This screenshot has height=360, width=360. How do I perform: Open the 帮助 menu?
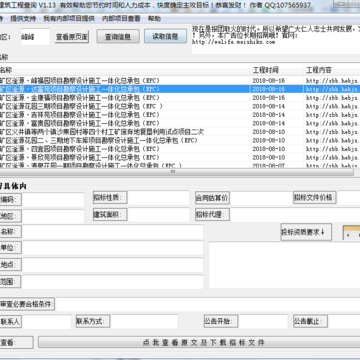154,19
